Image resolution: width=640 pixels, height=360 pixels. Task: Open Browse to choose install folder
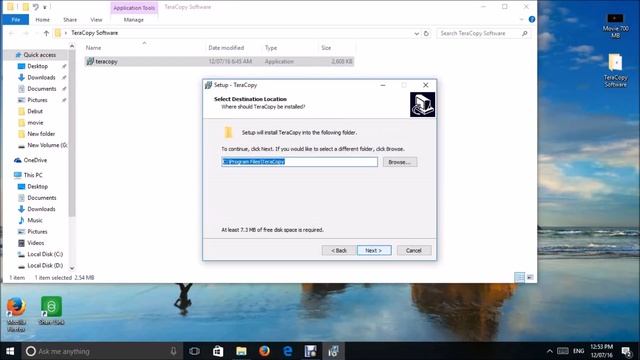(x=400, y=162)
